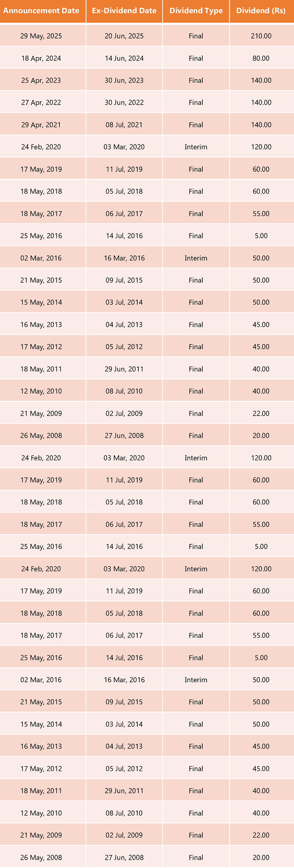The image size is (294, 868).
Task: Select the 140.00 dividend in the 2021 row
Action: (261, 125)
